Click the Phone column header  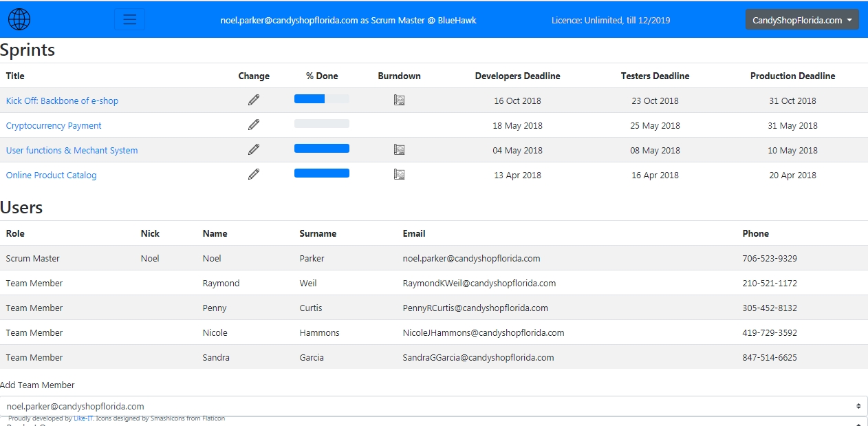[756, 233]
